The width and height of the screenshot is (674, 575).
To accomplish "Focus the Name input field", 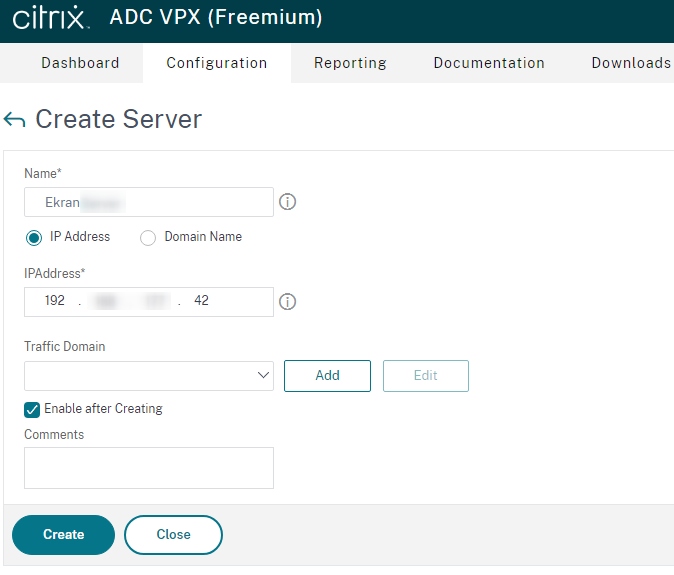I will click(x=149, y=202).
